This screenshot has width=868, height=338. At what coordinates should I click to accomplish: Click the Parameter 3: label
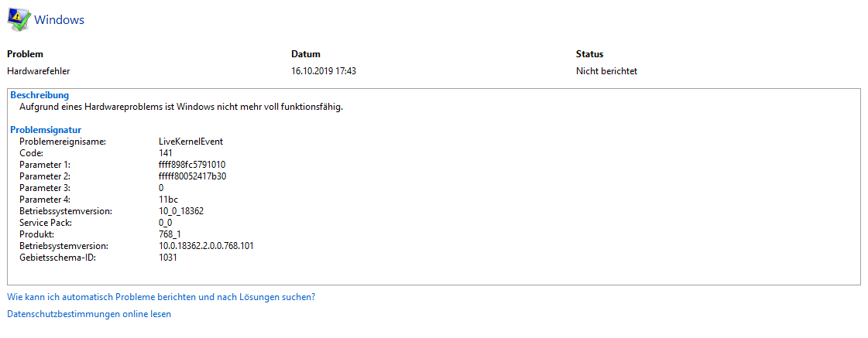click(x=45, y=187)
